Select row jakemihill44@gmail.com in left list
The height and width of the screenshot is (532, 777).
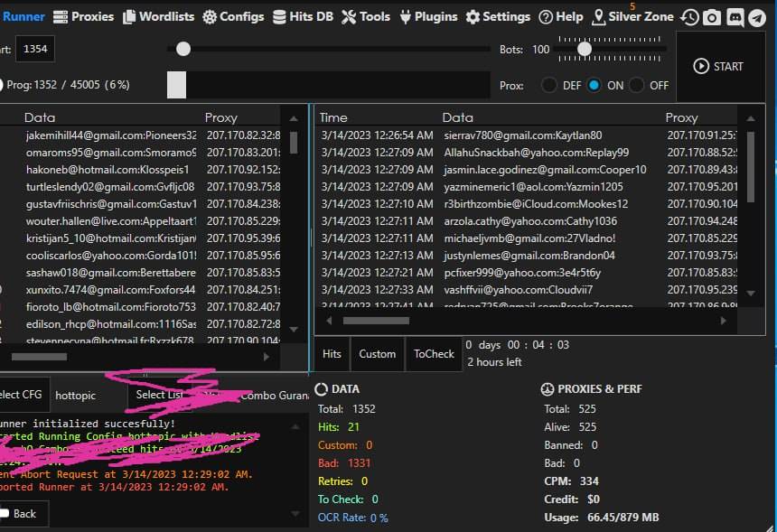141,135
